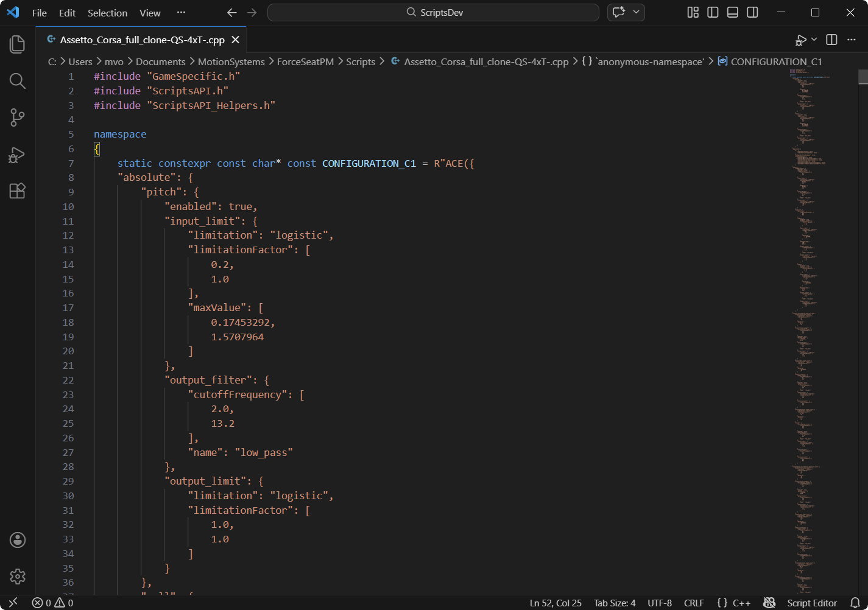Viewport: 868px width, 610px height.
Task: Click the ForceSeatPM breadcrumb segment
Action: pos(305,61)
